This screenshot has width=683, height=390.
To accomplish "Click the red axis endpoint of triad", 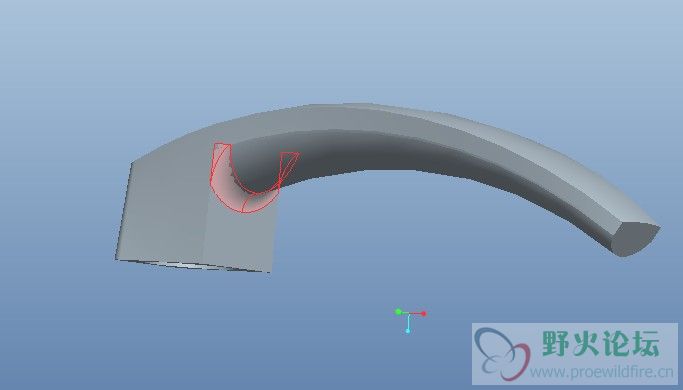I will click(x=424, y=313).
